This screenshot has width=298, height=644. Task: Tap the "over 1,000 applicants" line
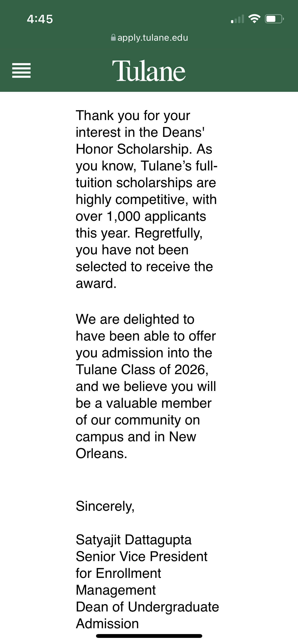click(141, 216)
